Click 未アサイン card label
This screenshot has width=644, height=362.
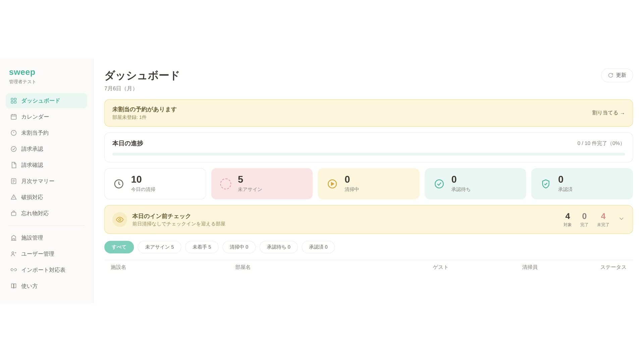pyautogui.click(x=250, y=189)
